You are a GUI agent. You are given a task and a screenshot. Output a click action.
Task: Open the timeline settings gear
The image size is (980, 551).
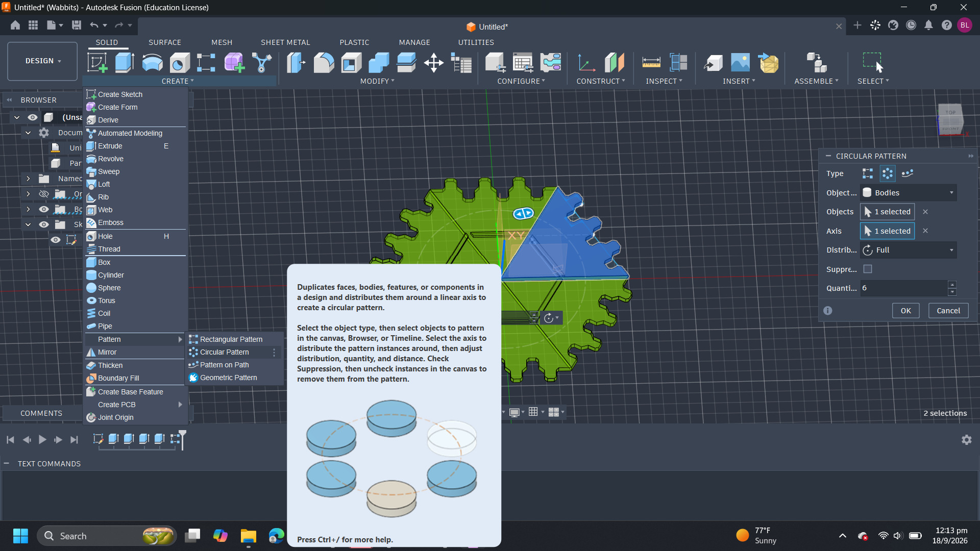[x=967, y=440]
